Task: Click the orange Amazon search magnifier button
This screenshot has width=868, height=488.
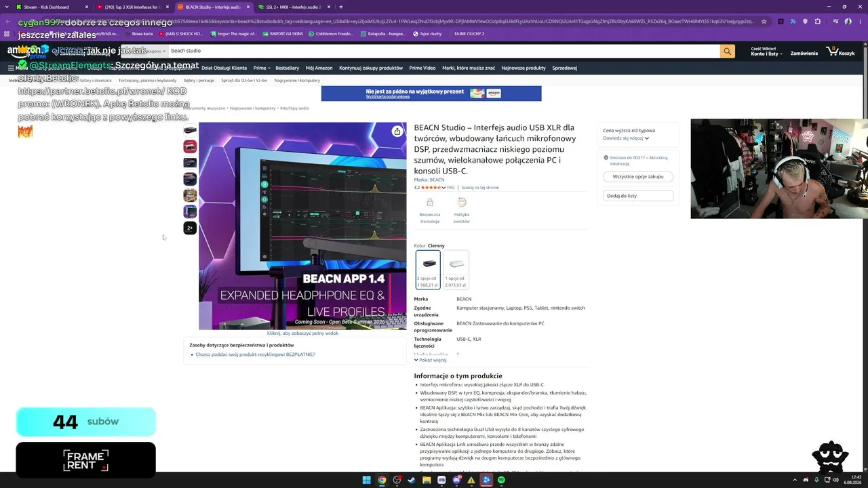Action: pyautogui.click(x=727, y=51)
